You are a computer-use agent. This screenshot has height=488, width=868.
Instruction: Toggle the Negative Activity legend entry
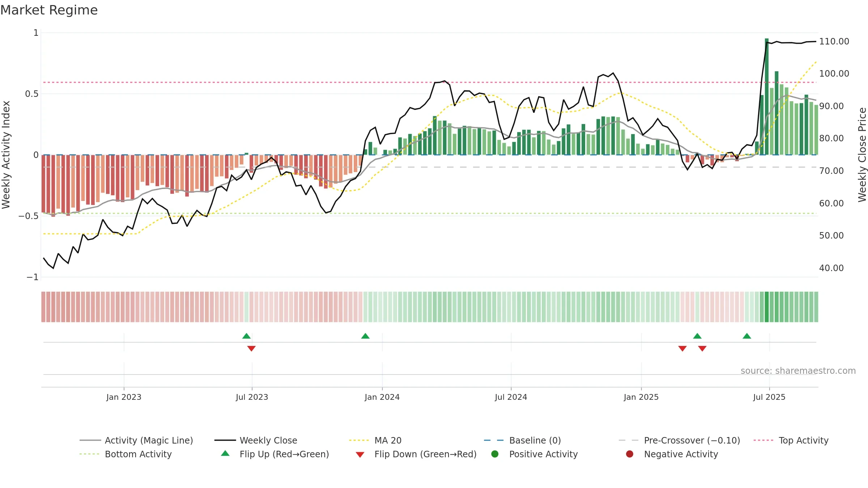(672, 454)
